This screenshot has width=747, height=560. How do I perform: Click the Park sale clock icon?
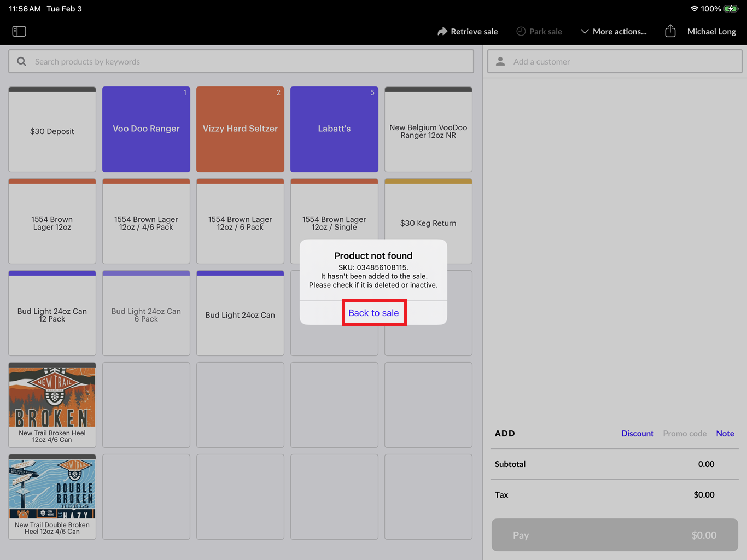(521, 31)
